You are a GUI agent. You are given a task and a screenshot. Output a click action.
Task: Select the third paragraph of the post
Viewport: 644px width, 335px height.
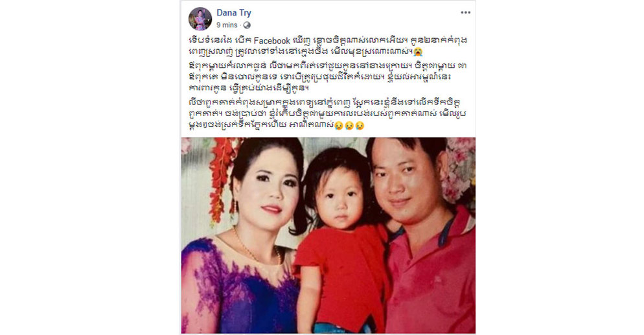click(326, 114)
